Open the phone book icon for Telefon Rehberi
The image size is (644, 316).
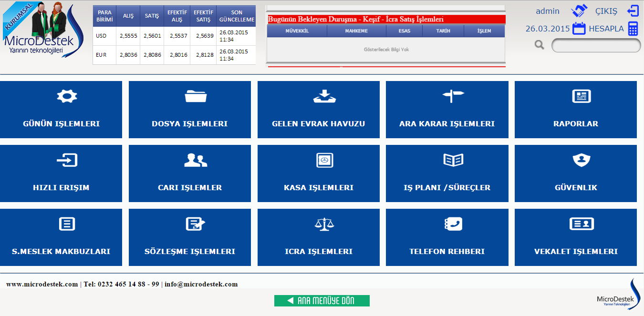pyautogui.click(x=453, y=224)
